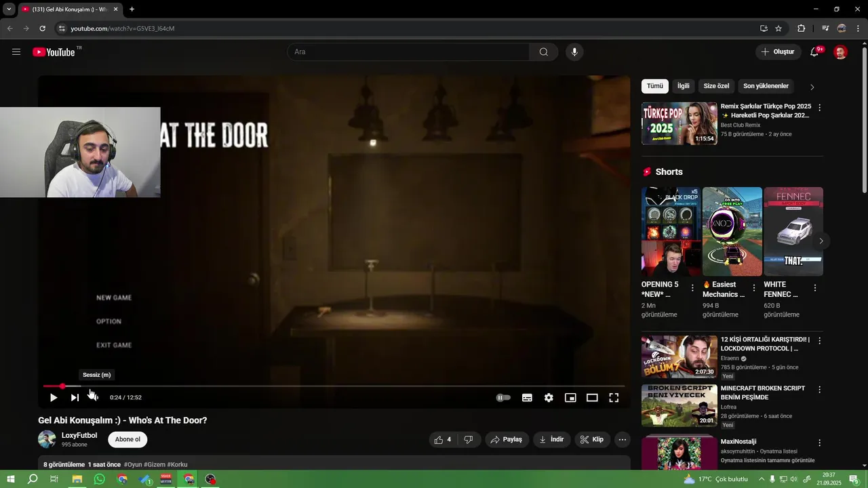Show next Shorts with arrow
This screenshot has width=868, height=488.
pyautogui.click(x=821, y=241)
